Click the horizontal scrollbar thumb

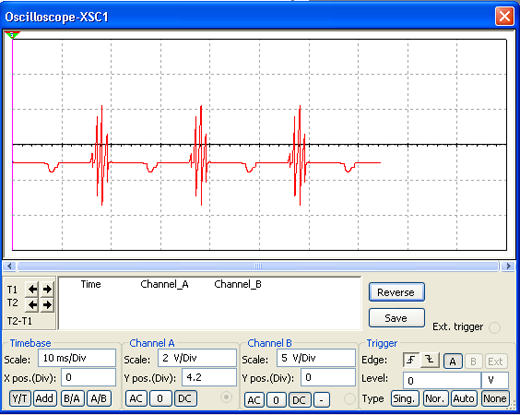[258, 266]
